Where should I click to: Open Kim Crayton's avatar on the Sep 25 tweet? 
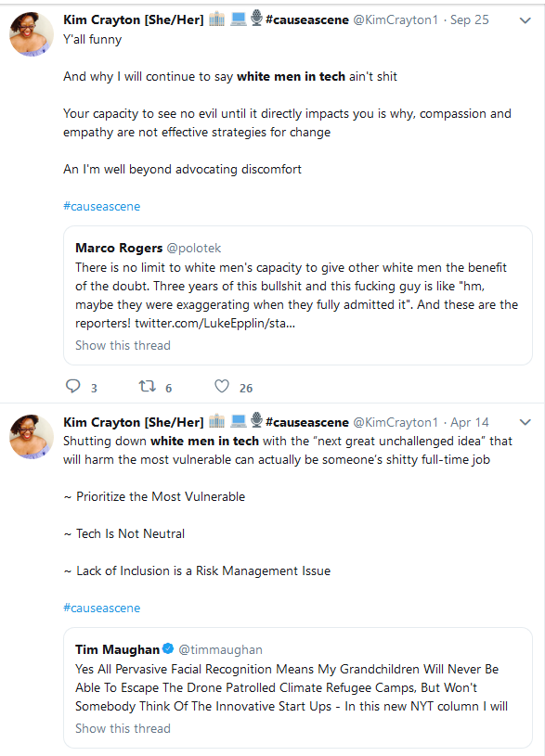[32, 34]
